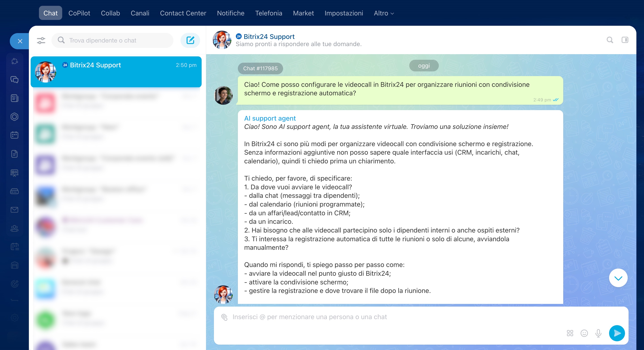Click the new chat compose icon
This screenshot has width=644, height=350.
pos(190,40)
